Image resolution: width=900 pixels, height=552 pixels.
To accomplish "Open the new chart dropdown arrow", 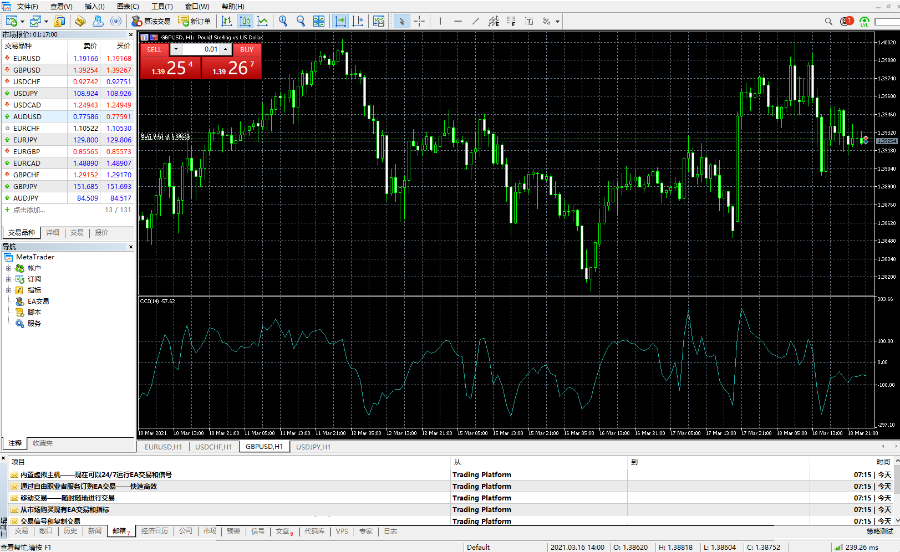I will point(20,20).
